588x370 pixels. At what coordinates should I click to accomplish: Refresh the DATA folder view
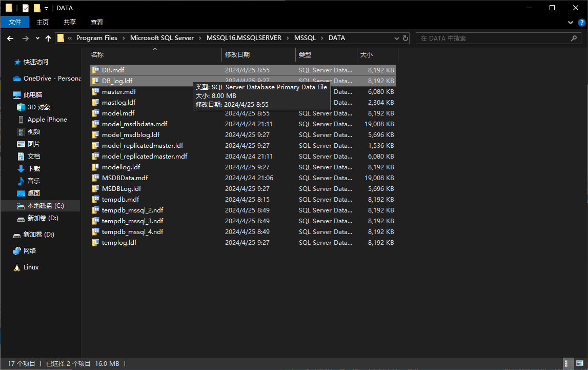point(405,38)
